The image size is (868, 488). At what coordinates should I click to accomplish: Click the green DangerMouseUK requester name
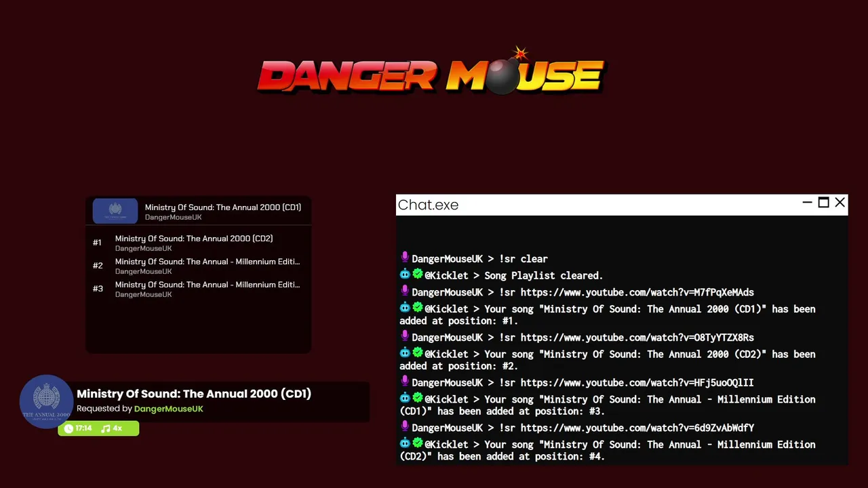pos(168,409)
